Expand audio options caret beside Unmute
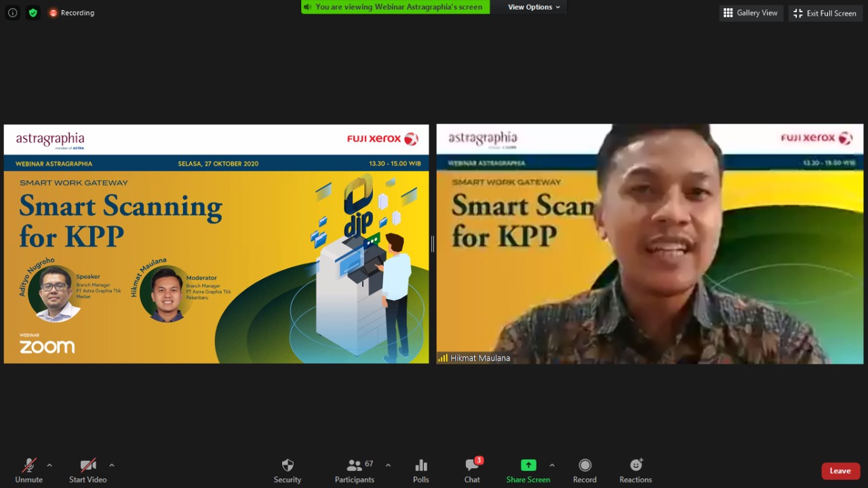 point(49,465)
